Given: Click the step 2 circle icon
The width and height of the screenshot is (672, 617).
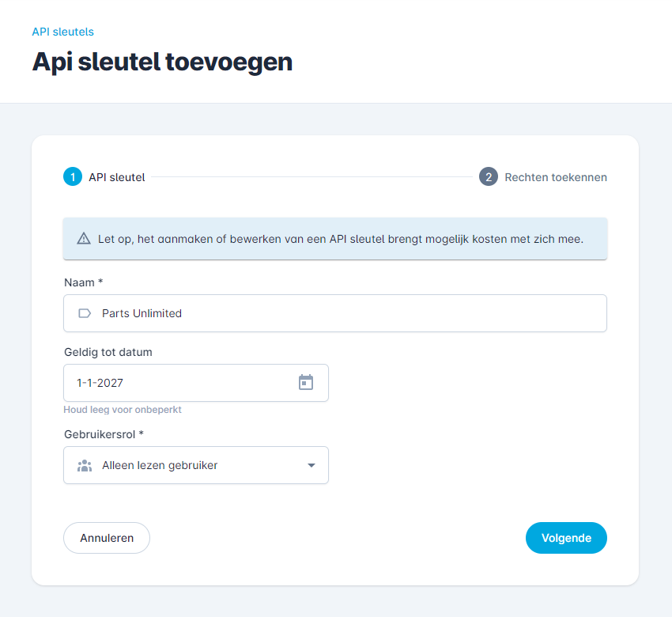Looking at the screenshot, I should (488, 176).
